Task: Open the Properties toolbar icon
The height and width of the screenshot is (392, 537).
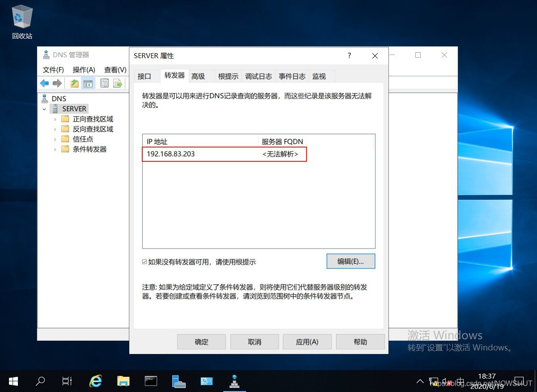Action: [104, 83]
